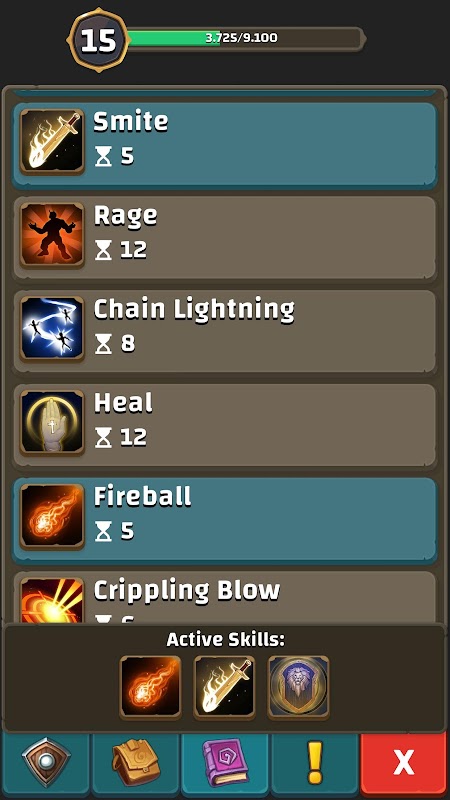This screenshot has width=450, height=800.
Task: Tap the Heal glowing hand icon
Action: click(x=52, y=423)
